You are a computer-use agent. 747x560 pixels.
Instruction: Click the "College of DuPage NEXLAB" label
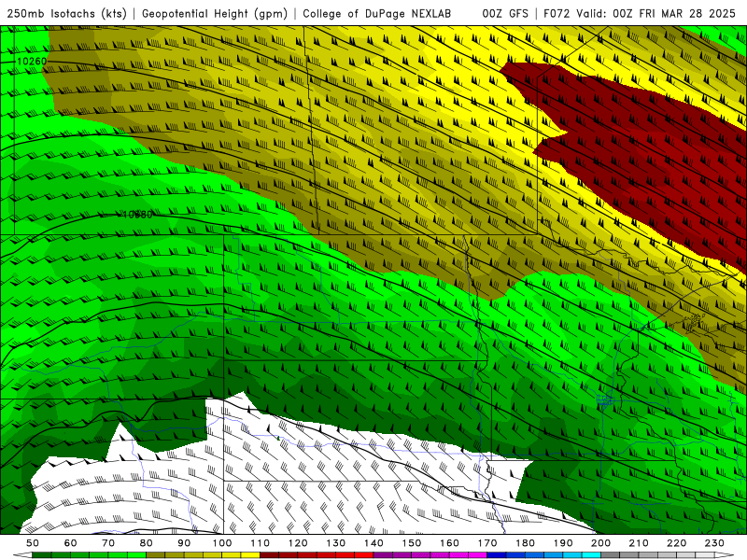point(377,13)
